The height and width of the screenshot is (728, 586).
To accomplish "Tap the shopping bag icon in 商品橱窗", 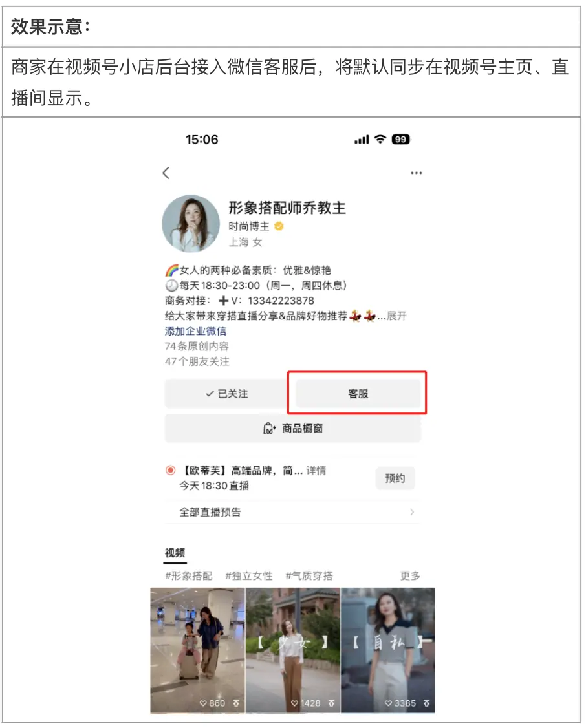I will (269, 428).
